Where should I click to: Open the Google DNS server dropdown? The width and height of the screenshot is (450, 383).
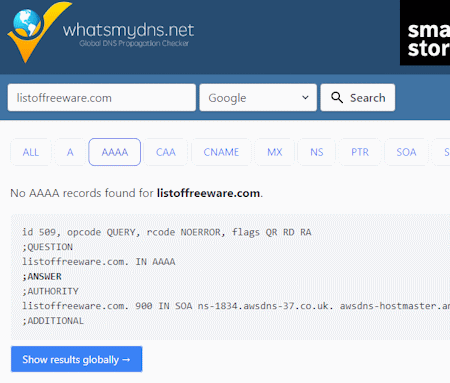pyautogui.click(x=258, y=98)
